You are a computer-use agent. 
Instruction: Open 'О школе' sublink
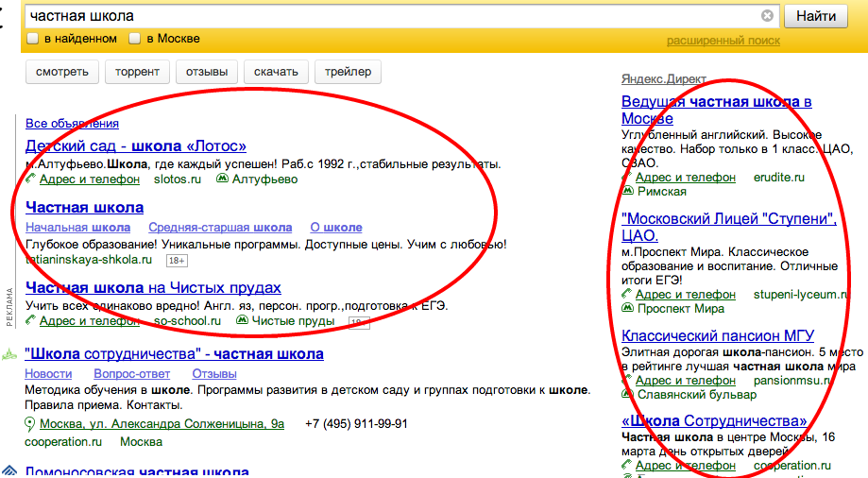click(x=336, y=227)
